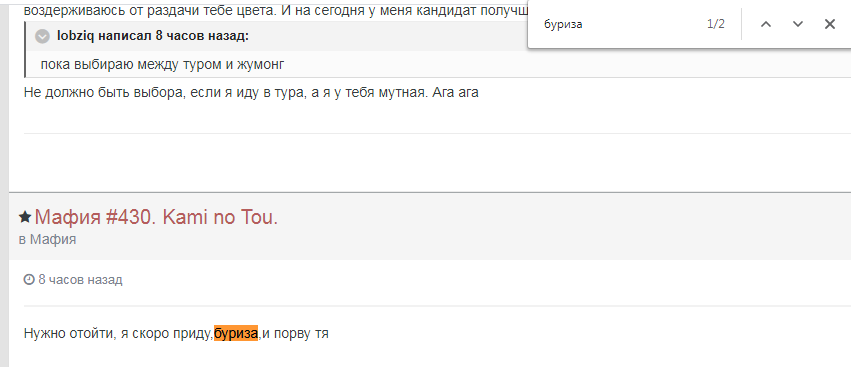
Task: Click the quote header lobziq написал
Action: [x=153, y=36]
